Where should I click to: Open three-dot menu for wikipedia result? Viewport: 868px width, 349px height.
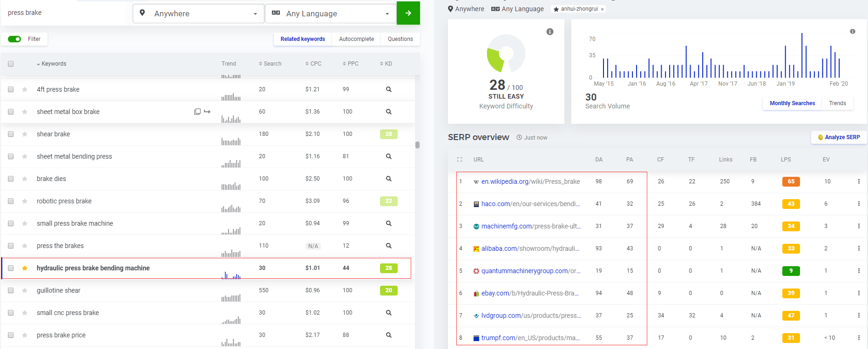(x=859, y=181)
